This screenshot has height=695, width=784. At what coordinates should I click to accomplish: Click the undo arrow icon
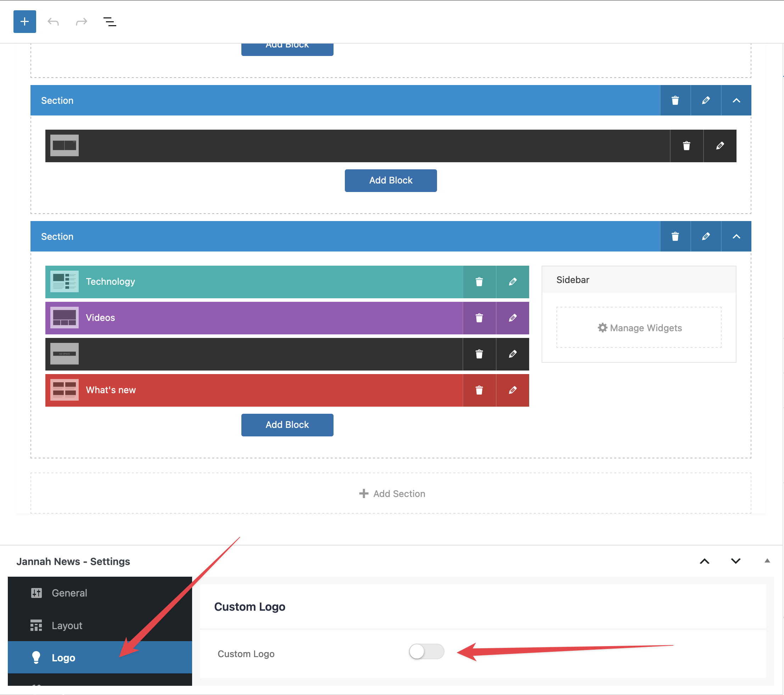53,22
